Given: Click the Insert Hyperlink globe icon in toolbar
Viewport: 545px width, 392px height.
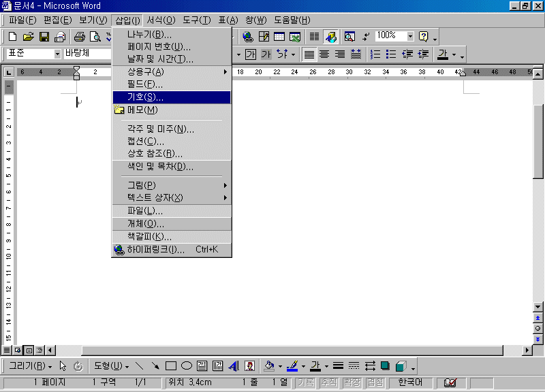Looking at the screenshot, I should (x=248, y=37).
